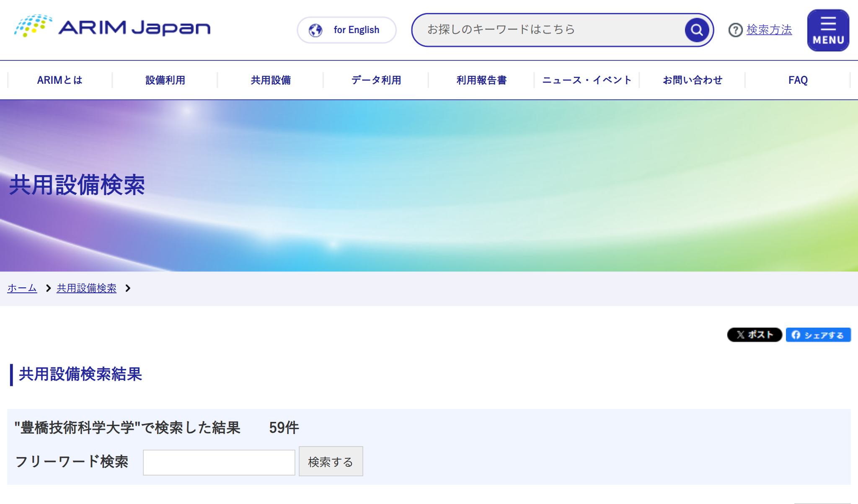Share the page using the Facebook シェアする button
Screen dimensions: 858x504
pyautogui.click(x=818, y=334)
